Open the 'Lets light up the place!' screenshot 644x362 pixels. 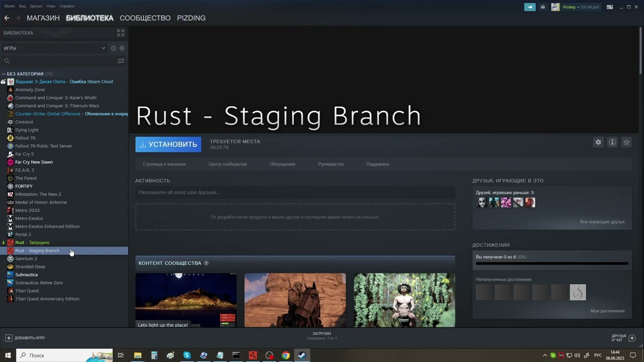point(186,300)
